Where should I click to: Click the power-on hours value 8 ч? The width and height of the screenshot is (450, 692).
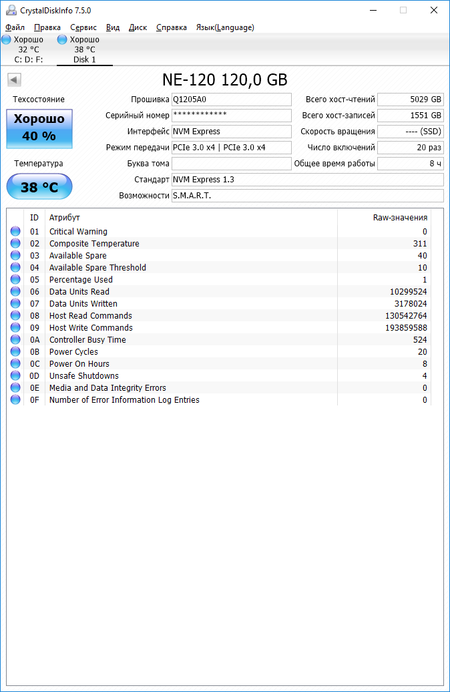(410, 163)
